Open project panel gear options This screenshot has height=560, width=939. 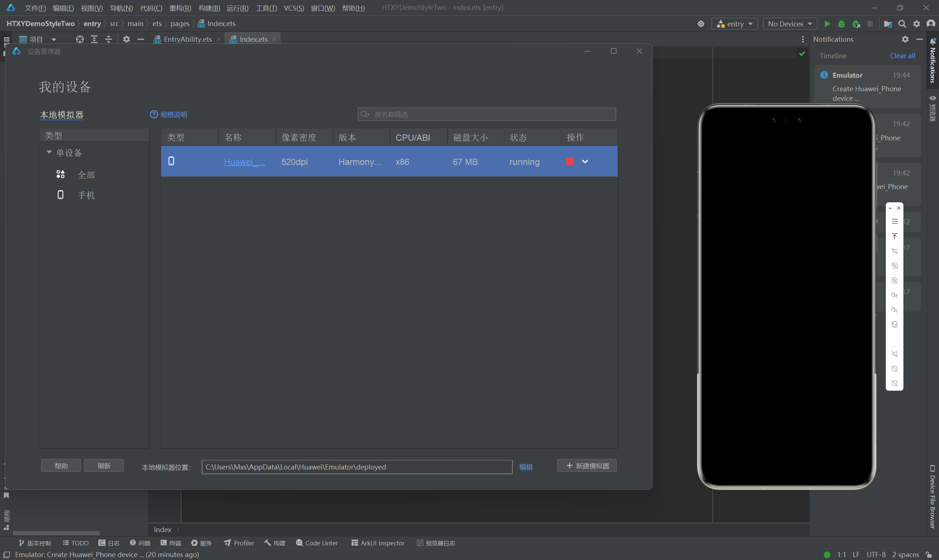tap(127, 39)
